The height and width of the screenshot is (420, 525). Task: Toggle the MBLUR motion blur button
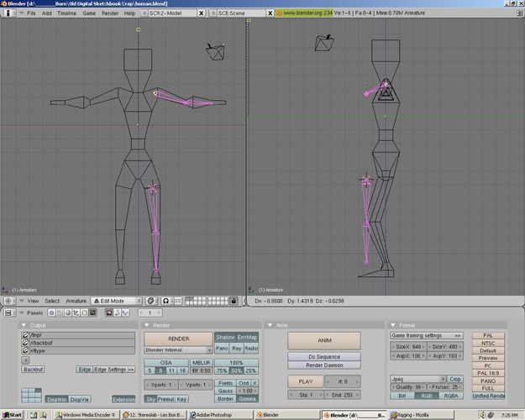pos(202,363)
